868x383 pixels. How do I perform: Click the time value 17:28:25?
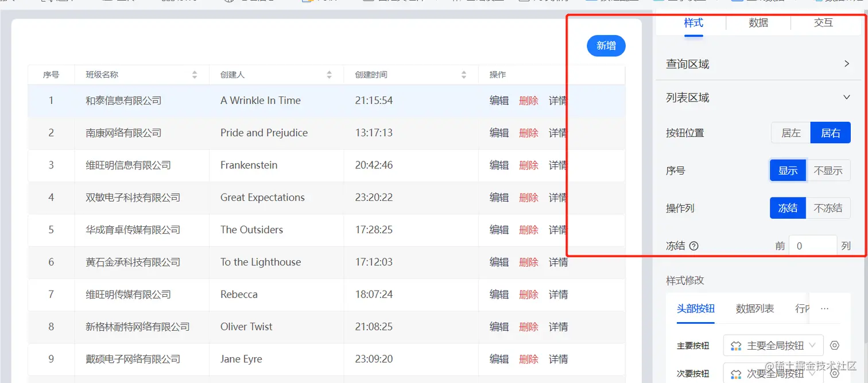[374, 230]
